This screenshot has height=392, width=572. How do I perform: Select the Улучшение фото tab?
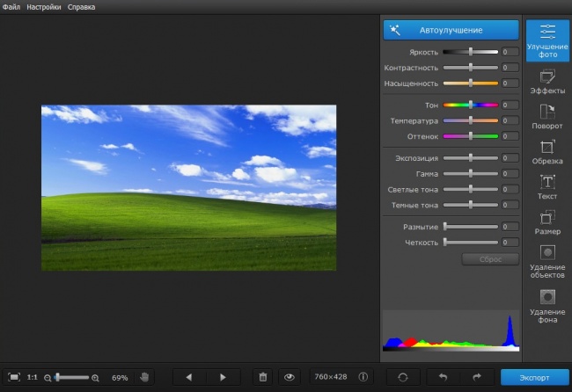[x=547, y=40]
